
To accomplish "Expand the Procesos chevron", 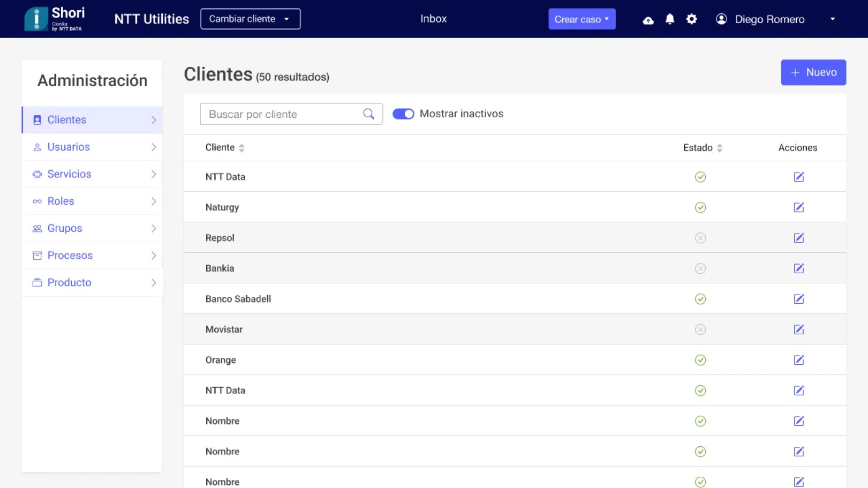I will coord(154,256).
